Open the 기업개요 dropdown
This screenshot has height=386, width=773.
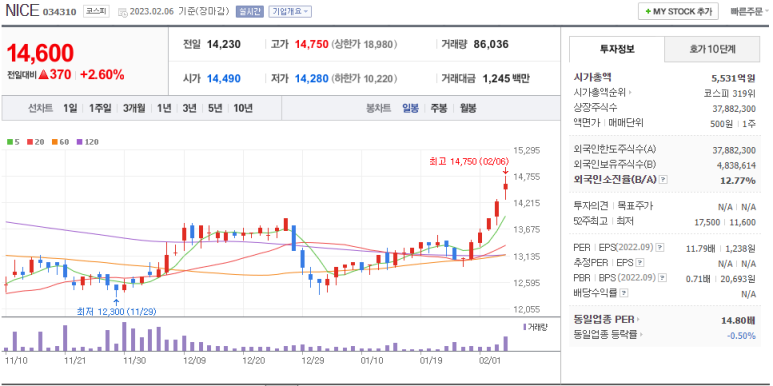(x=290, y=11)
